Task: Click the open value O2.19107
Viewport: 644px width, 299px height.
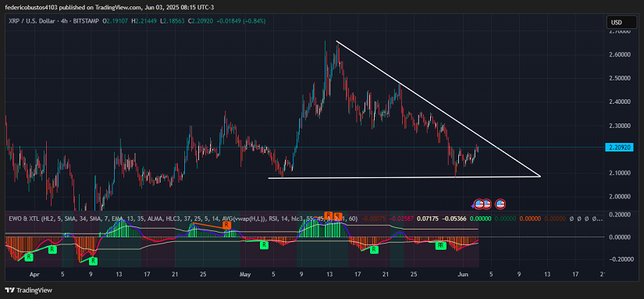Action: click(116, 21)
